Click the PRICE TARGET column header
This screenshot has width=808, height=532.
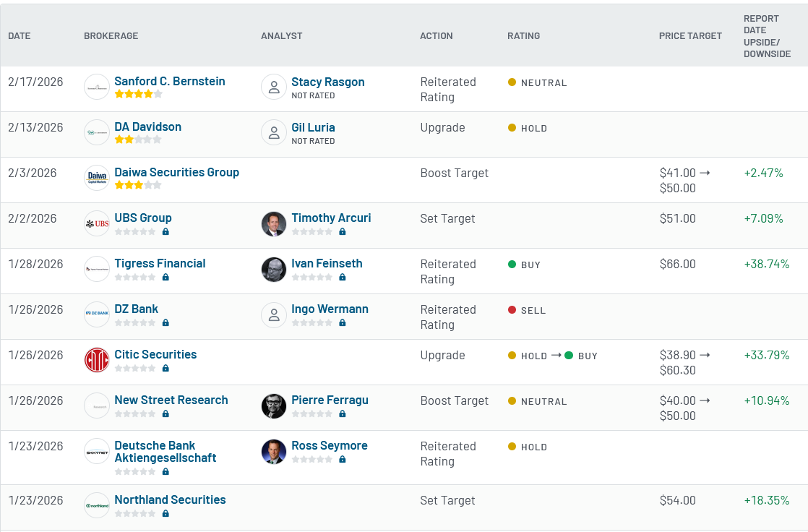[690, 36]
